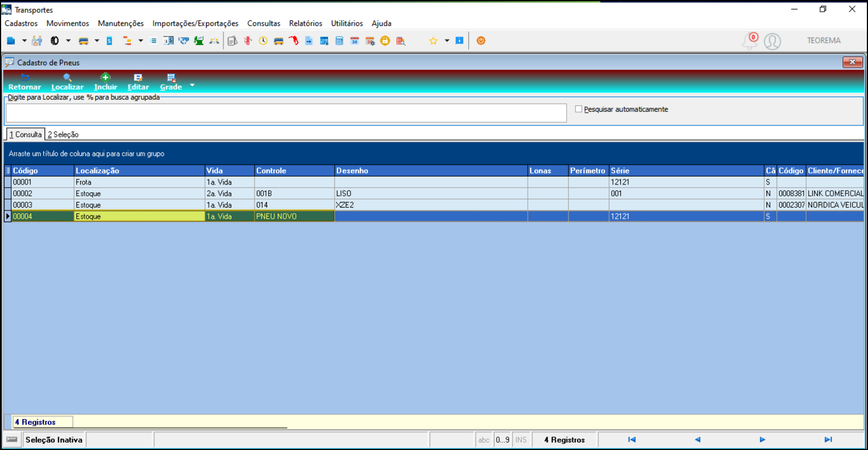Open the Relatórios menu

pos(305,23)
